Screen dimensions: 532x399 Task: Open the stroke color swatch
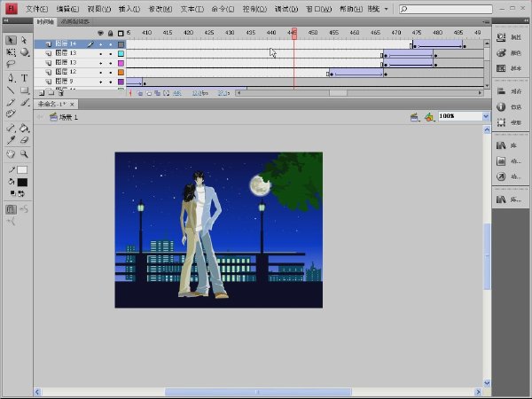(x=22, y=169)
